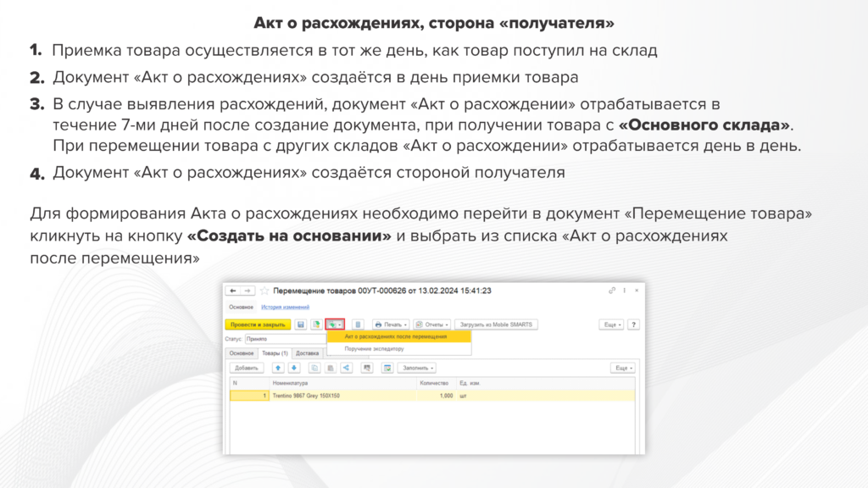
Task: Click the document structure icon
Action: [358, 324]
